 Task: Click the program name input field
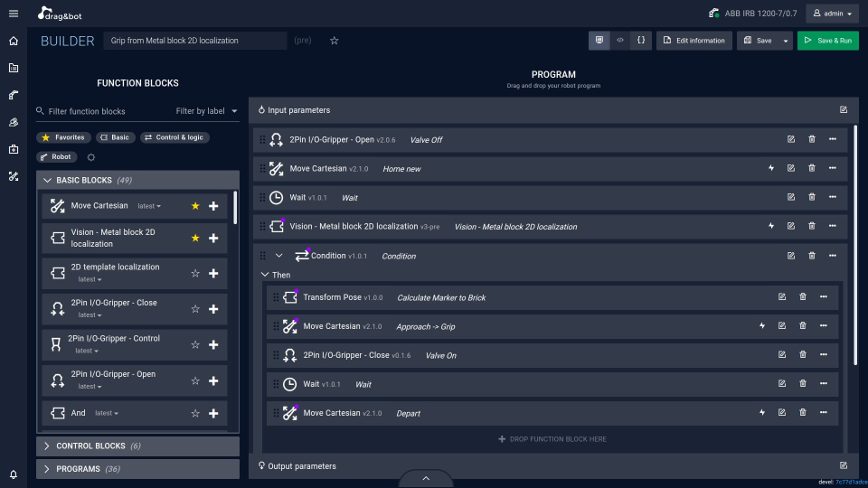[x=195, y=41]
